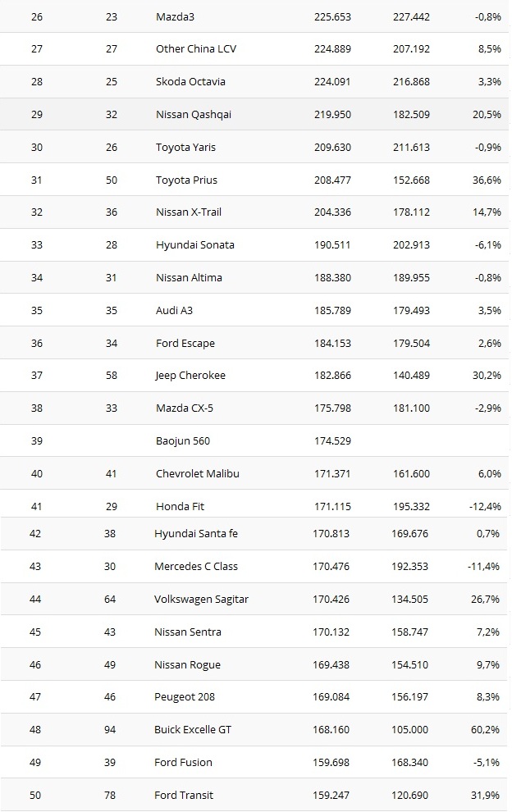Screen dimensions: 512x812
Task: Click the 174.529 sales figure
Action: pyautogui.click(x=332, y=440)
